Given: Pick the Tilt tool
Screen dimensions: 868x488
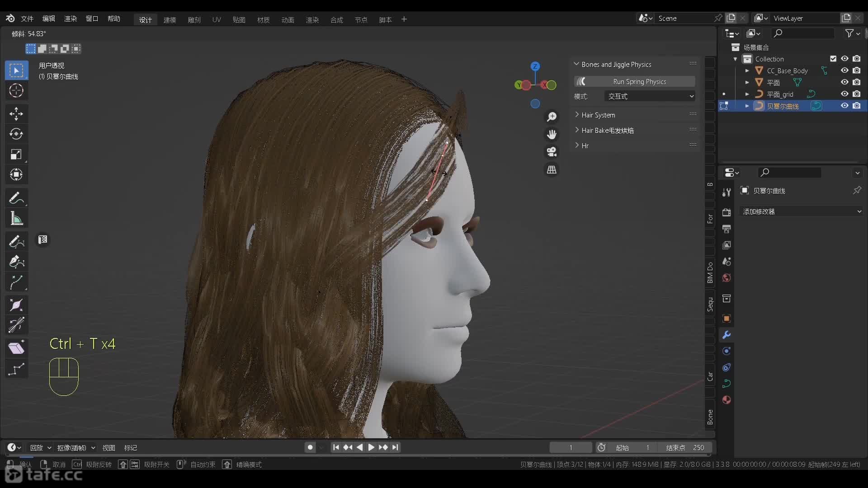Looking at the screenshot, I should pos(16,325).
